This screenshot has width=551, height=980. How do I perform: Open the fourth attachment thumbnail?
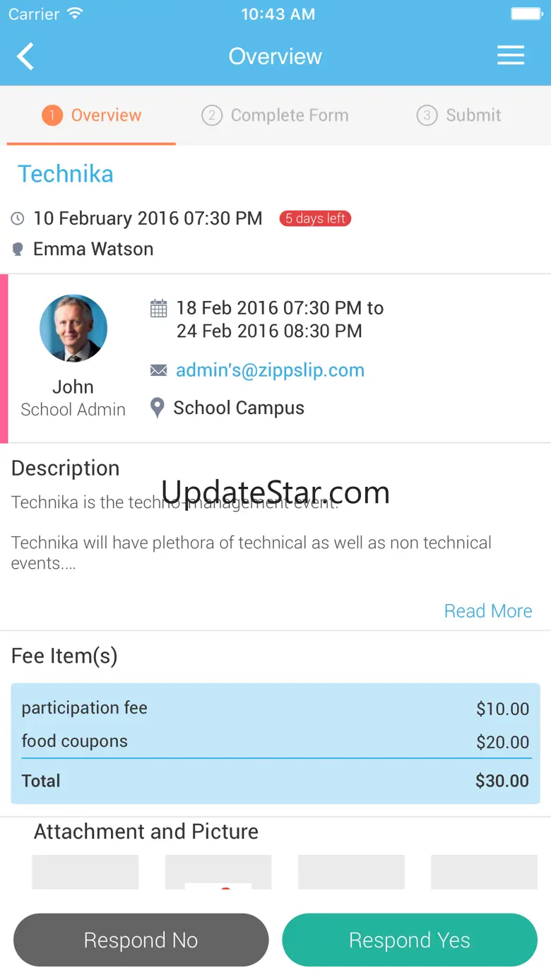(x=484, y=872)
